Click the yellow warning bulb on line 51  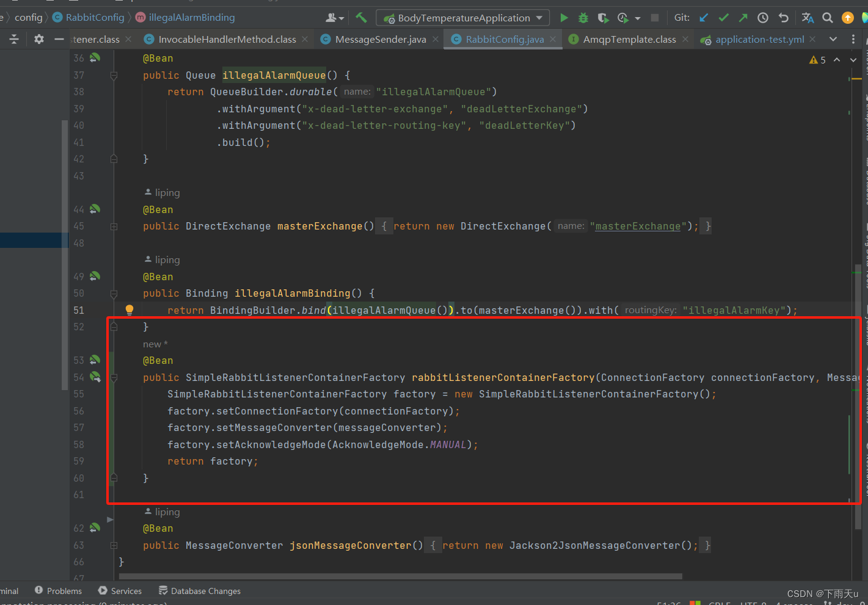click(129, 310)
